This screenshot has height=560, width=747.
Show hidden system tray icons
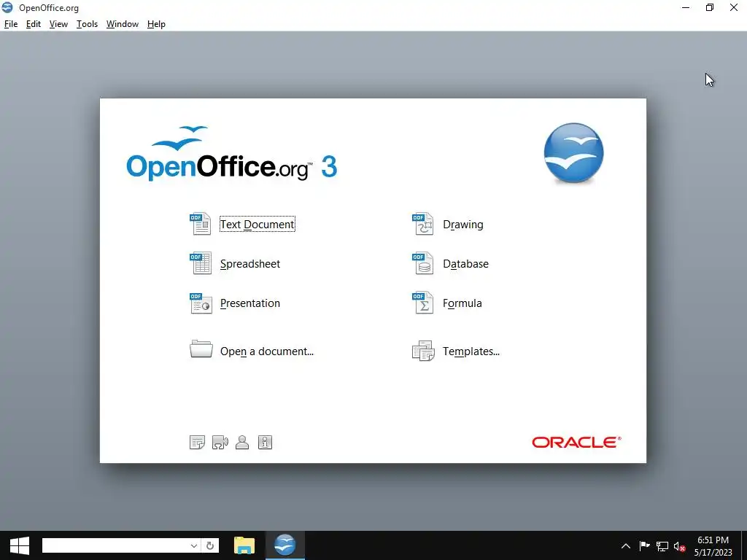(x=626, y=546)
